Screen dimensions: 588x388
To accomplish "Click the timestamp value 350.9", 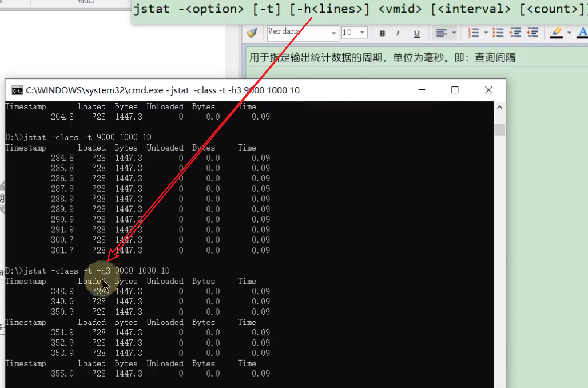I will click(x=62, y=312).
